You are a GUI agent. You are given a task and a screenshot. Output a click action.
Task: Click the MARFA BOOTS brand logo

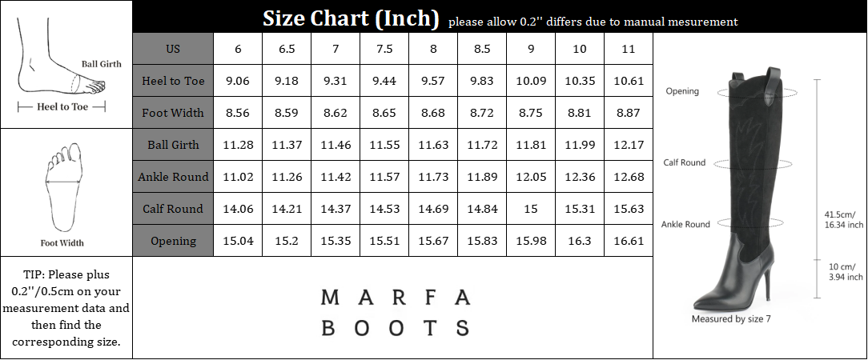click(x=395, y=313)
